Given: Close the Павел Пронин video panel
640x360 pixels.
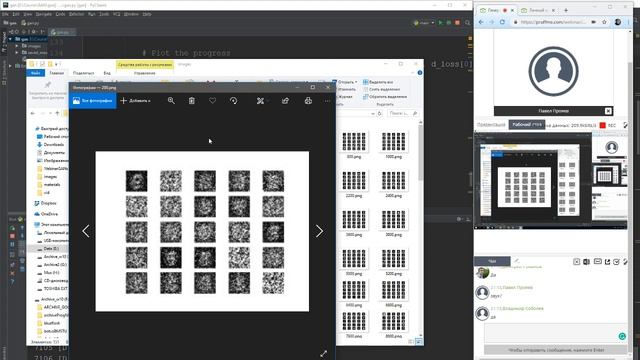Looking at the screenshot, I should coord(608,111).
